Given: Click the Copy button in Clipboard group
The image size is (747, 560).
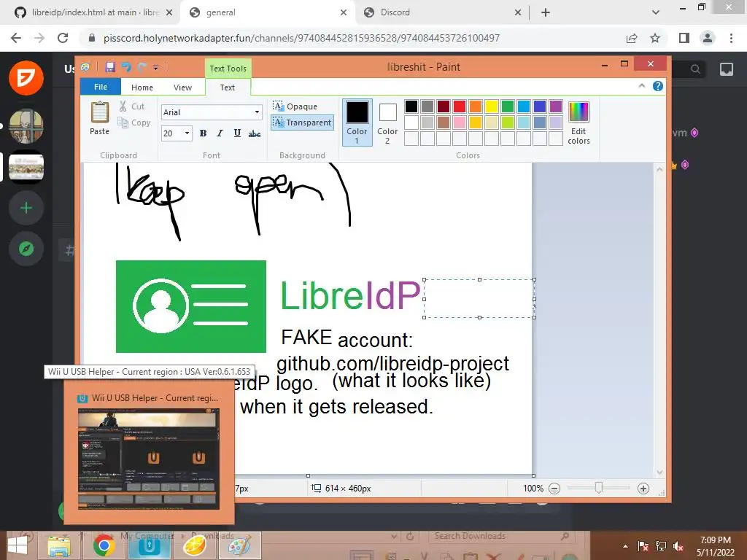Looking at the screenshot, I should click(x=134, y=122).
